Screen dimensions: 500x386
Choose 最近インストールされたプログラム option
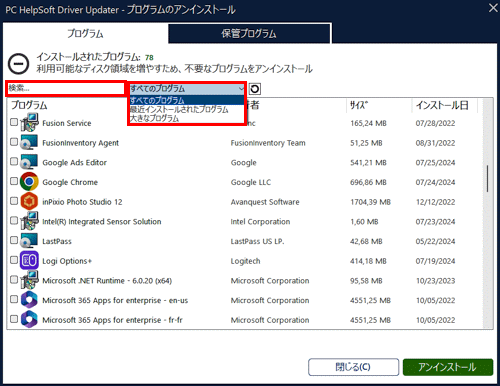(x=187, y=109)
